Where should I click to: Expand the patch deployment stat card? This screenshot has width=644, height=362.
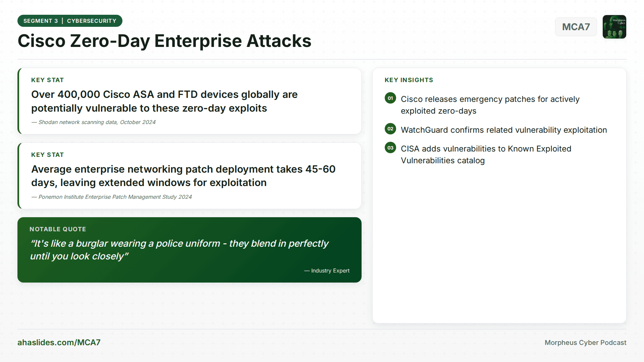tap(190, 176)
